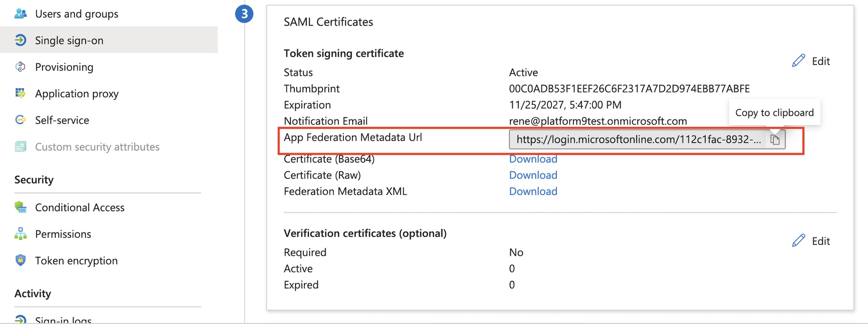Edit the Verification certificates section
Viewport: 868px width, 324px height.
click(811, 241)
